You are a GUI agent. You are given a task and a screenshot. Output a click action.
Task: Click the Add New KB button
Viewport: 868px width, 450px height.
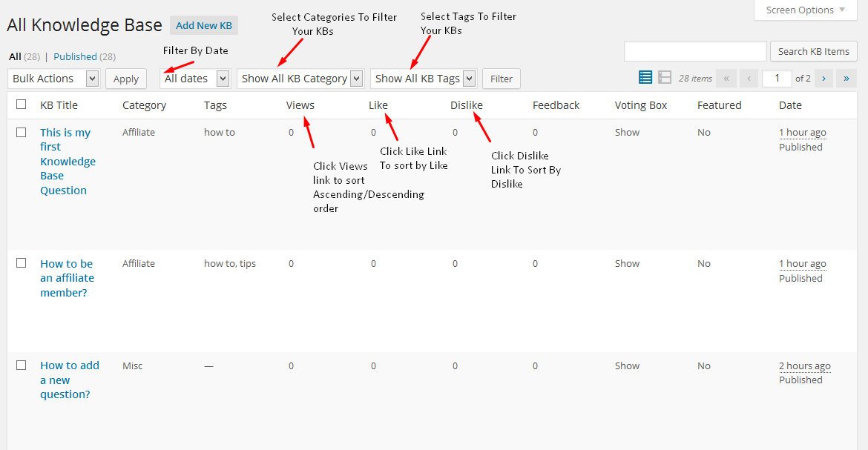point(203,24)
